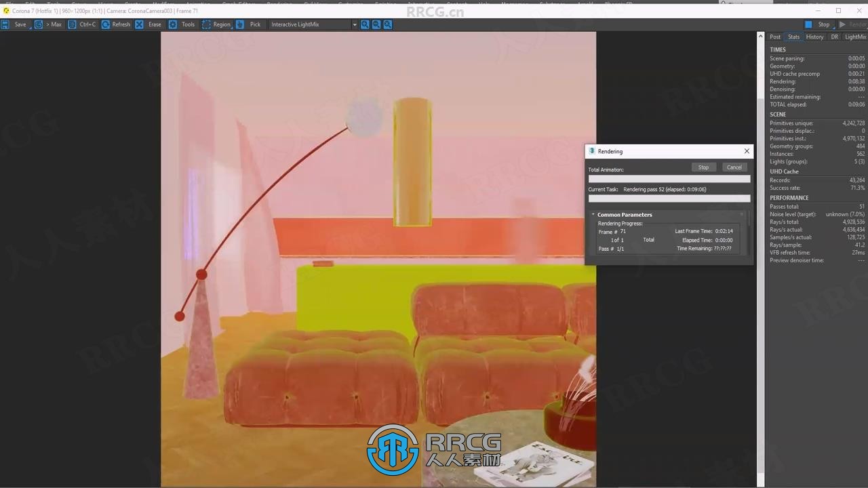
Task: Click the greyed Render play icon
Action: pyautogui.click(x=842, y=24)
